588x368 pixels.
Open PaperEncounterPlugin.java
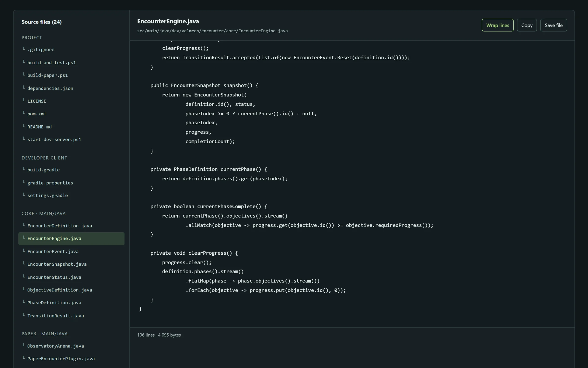coord(71,359)
